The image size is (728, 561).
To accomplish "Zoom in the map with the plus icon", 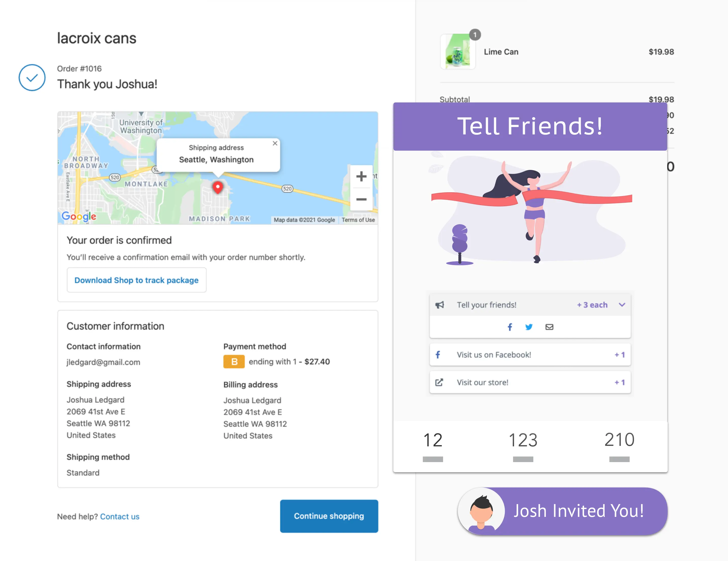I will point(361,176).
